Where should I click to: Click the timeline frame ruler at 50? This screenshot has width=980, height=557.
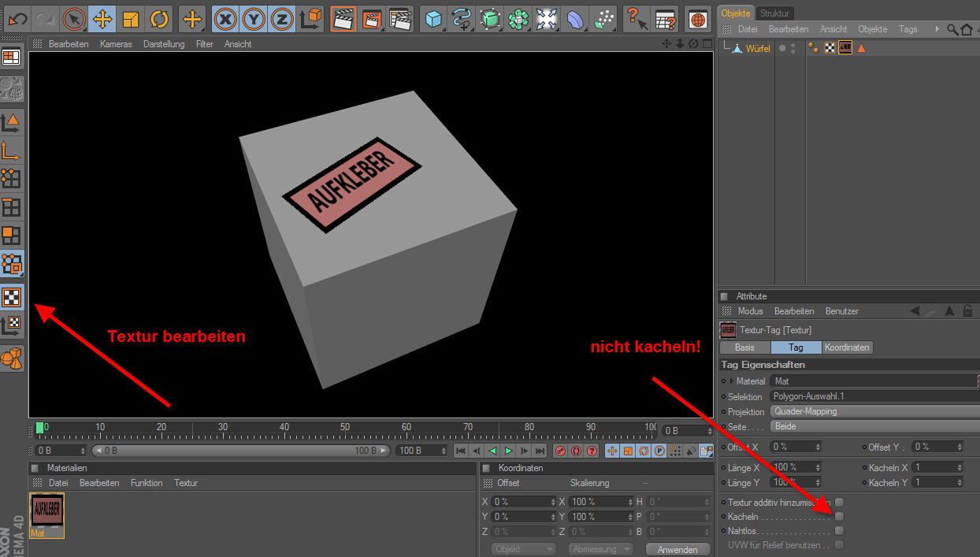[345, 429]
